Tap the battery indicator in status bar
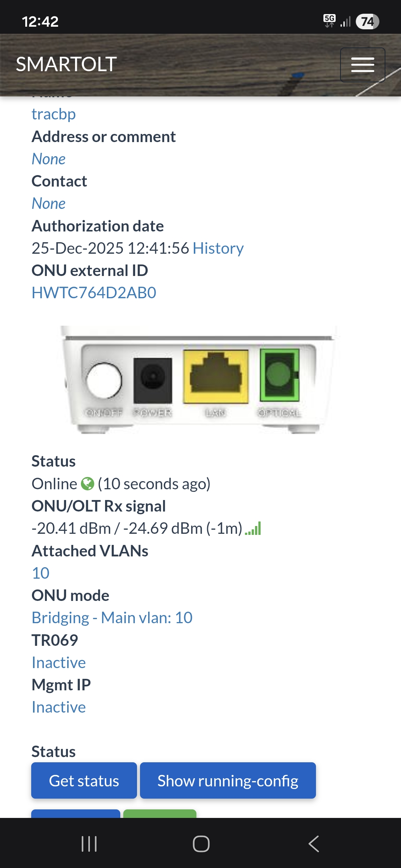Viewport: 401px width, 868px height. tap(367, 22)
